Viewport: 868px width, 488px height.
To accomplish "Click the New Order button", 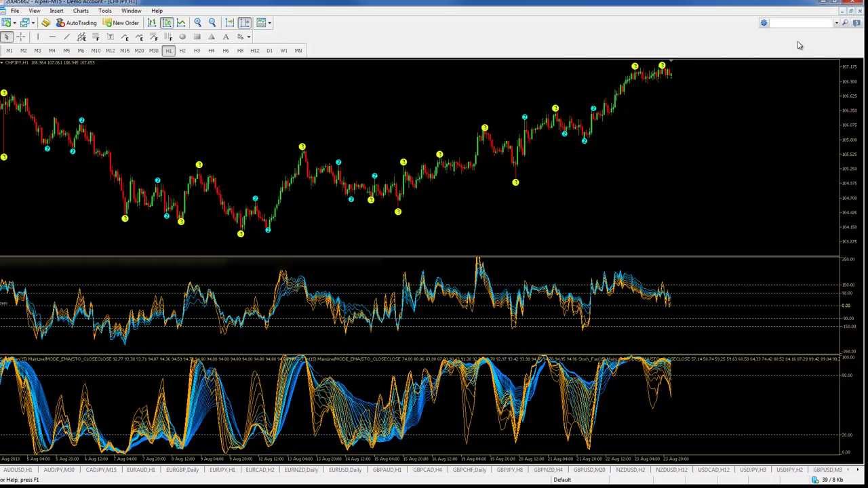I will coord(121,23).
